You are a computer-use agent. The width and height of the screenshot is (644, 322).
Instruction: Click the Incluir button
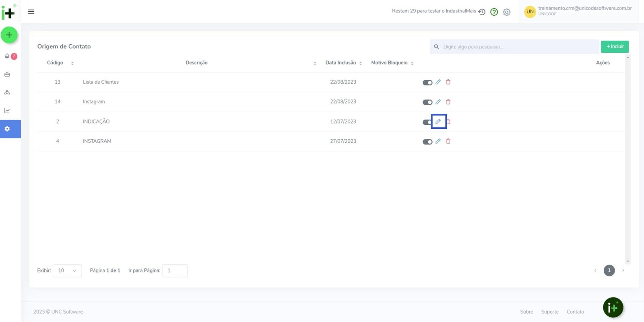point(615,47)
